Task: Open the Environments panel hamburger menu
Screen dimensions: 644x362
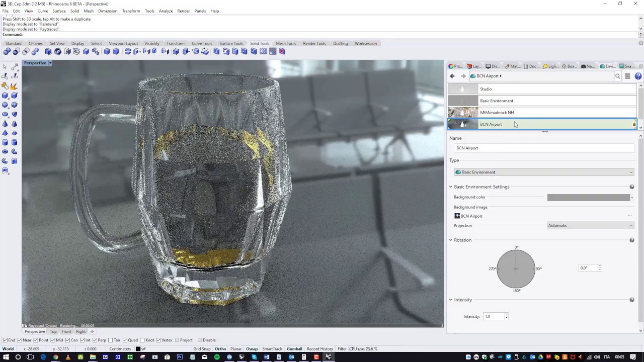Action: (627, 76)
